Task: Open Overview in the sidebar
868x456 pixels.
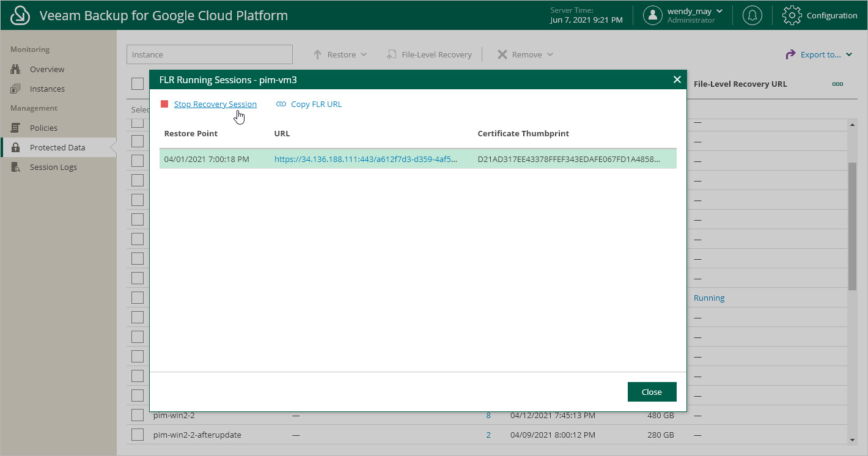Action: coord(47,69)
